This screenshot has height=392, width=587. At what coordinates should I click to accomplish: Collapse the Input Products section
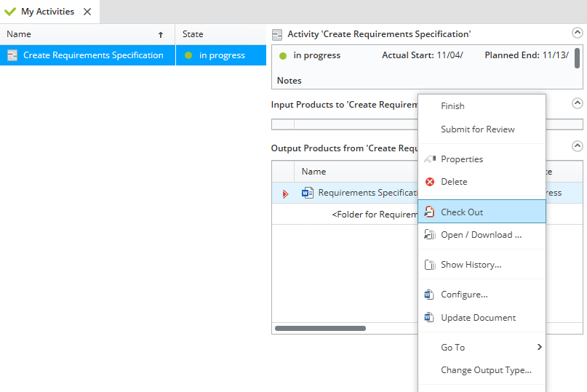(577, 103)
